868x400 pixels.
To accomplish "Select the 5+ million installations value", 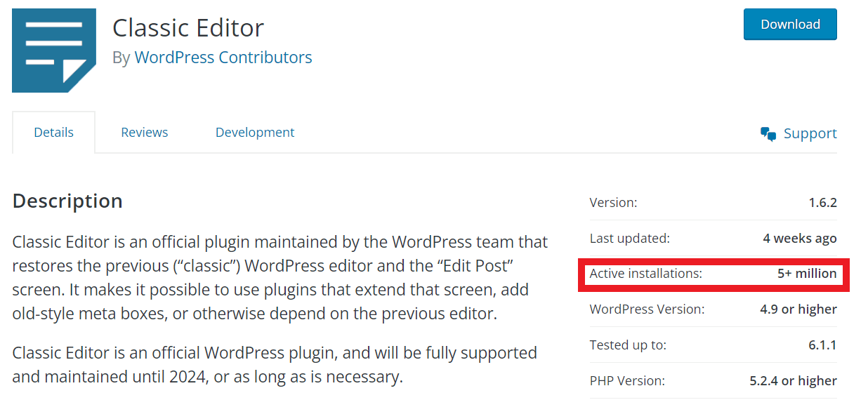I will pos(807,274).
